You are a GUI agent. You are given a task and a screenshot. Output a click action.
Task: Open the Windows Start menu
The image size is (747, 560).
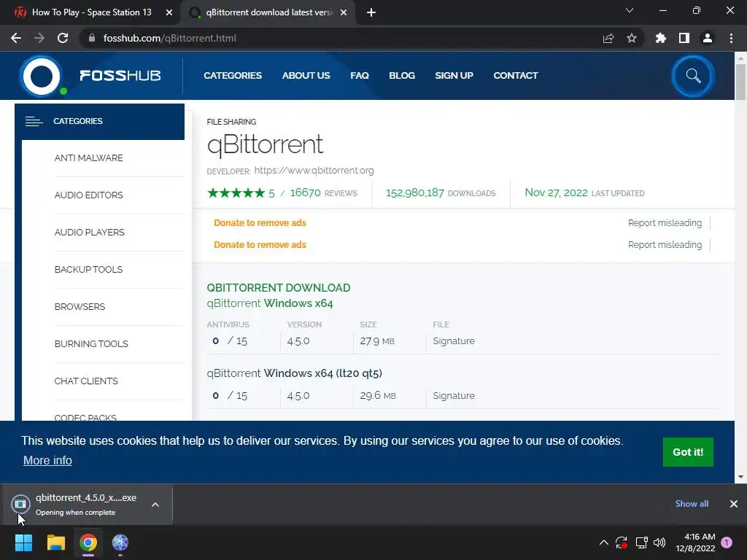(x=23, y=542)
